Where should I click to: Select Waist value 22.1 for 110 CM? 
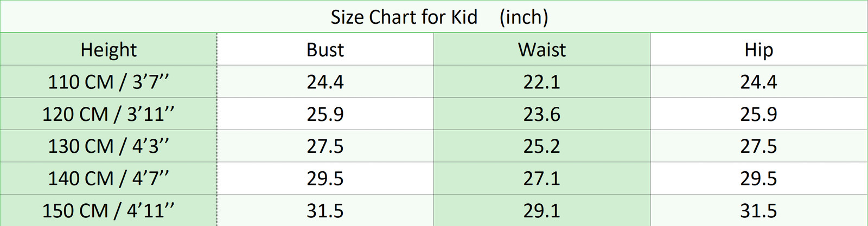[x=541, y=82]
